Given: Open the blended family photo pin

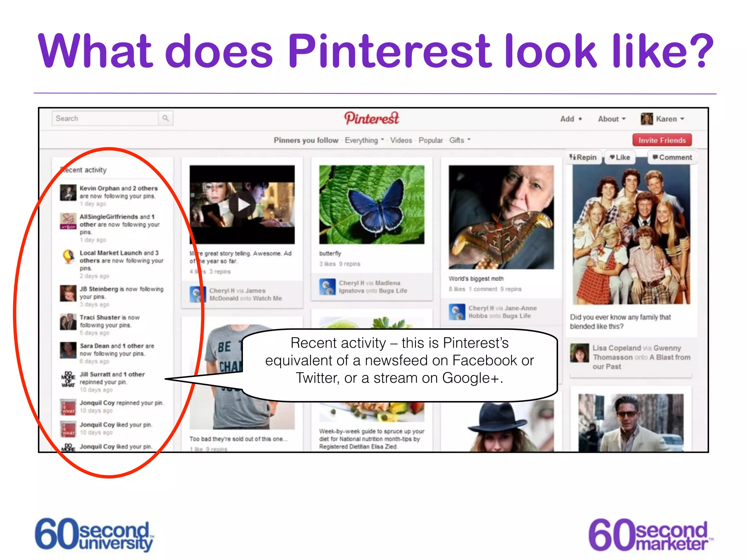Looking at the screenshot, I should tap(631, 234).
